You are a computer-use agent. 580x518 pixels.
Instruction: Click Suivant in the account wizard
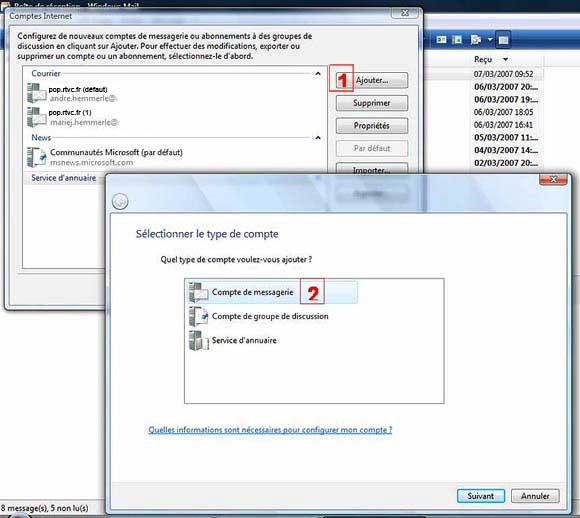480,496
